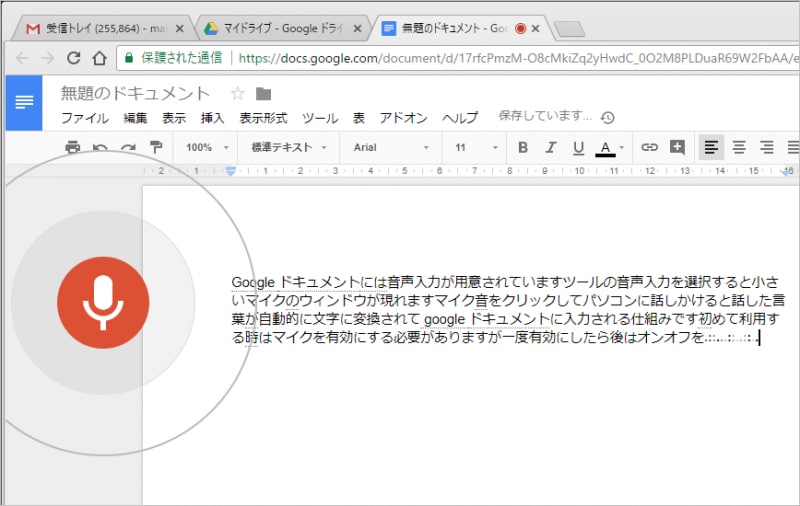Viewport: 800px width, 506px height.
Task: Open the ファイル menu
Action: (85, 118)
